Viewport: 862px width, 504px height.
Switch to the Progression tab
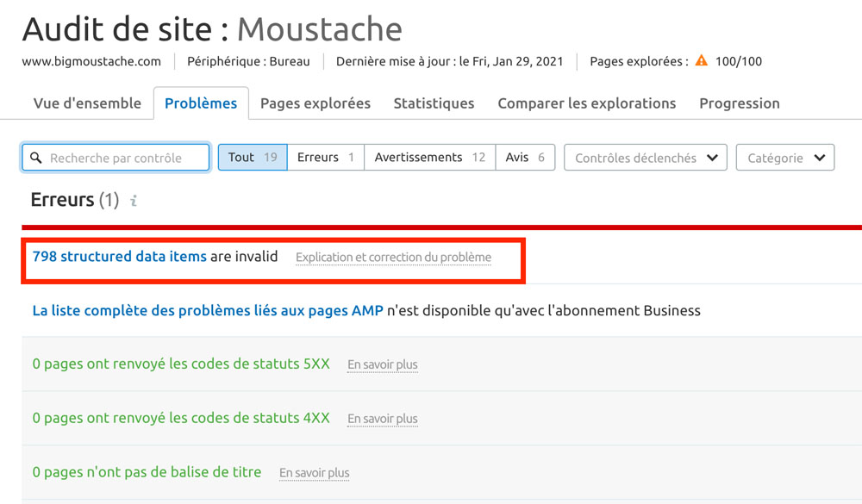[x=740, y=103]
